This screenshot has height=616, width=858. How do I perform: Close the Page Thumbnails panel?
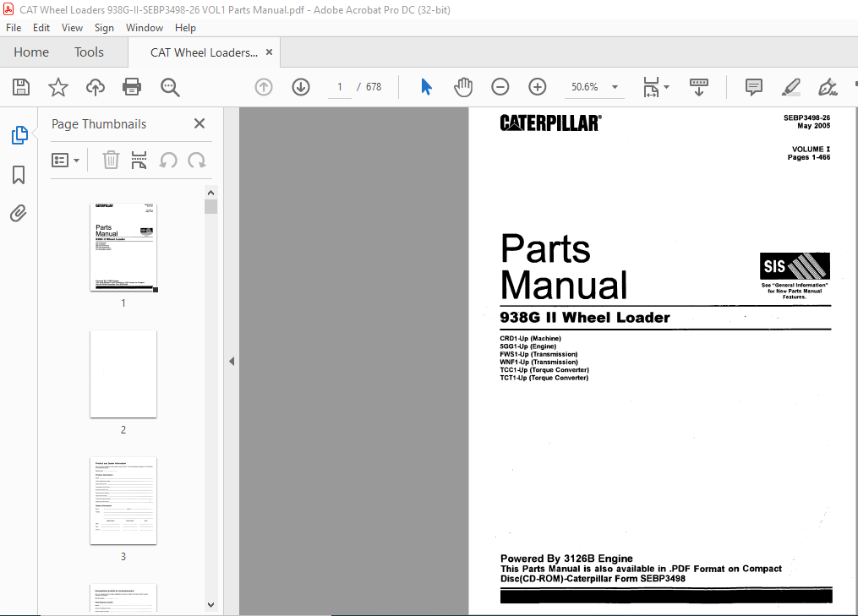point(199,123)
